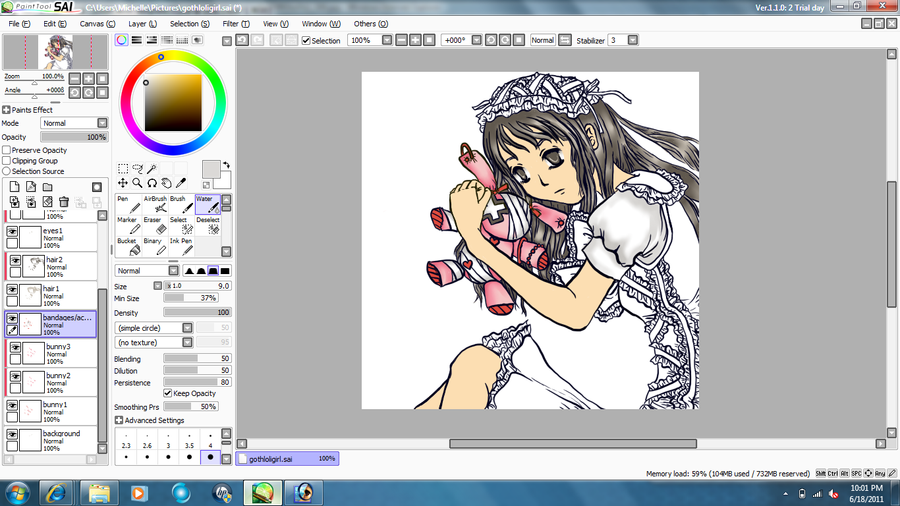Open the Stabilizer value dropdown

pyautogui.click(x=633, y=40)
